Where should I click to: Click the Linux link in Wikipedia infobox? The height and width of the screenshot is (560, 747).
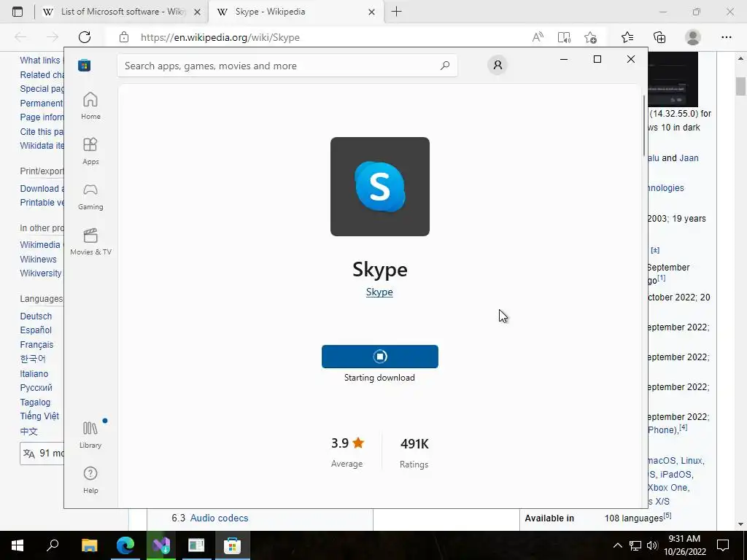692,461
